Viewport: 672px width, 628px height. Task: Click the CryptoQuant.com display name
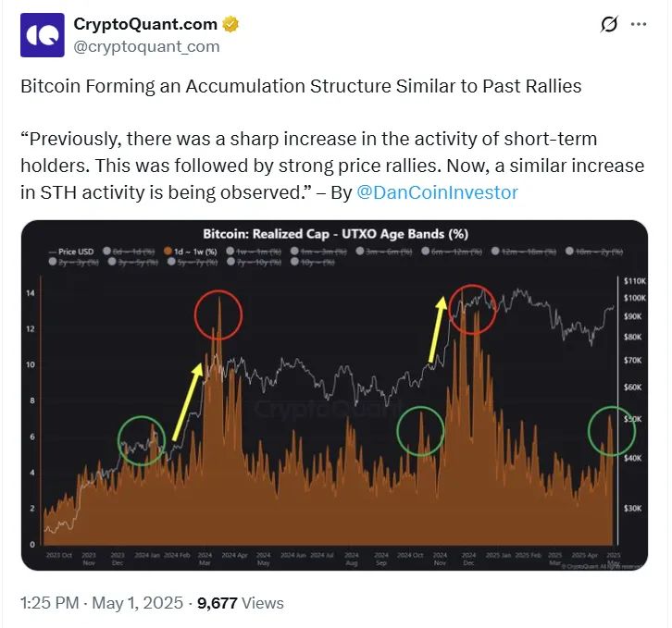(145, 24)
